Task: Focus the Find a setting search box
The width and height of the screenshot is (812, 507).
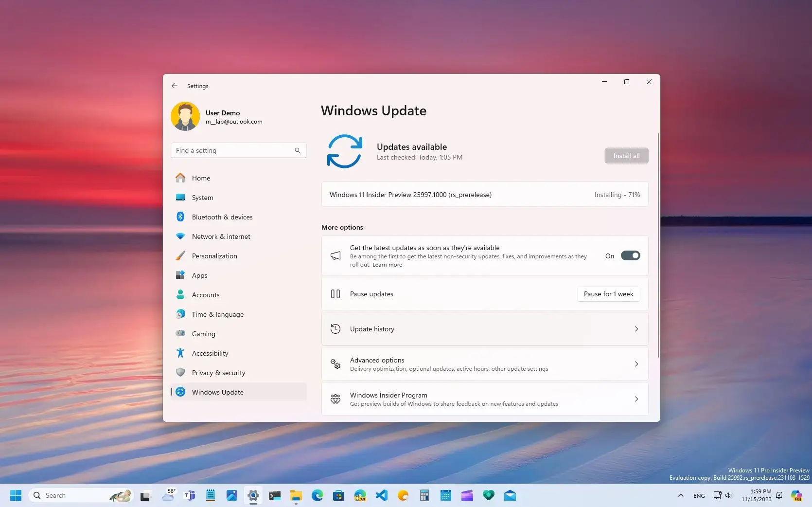Action: tap(238, 150)
